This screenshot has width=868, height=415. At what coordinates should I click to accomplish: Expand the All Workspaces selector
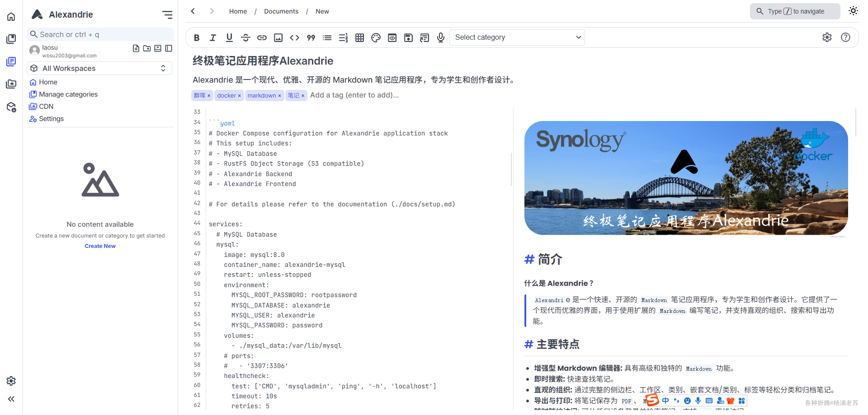[99, 68]
